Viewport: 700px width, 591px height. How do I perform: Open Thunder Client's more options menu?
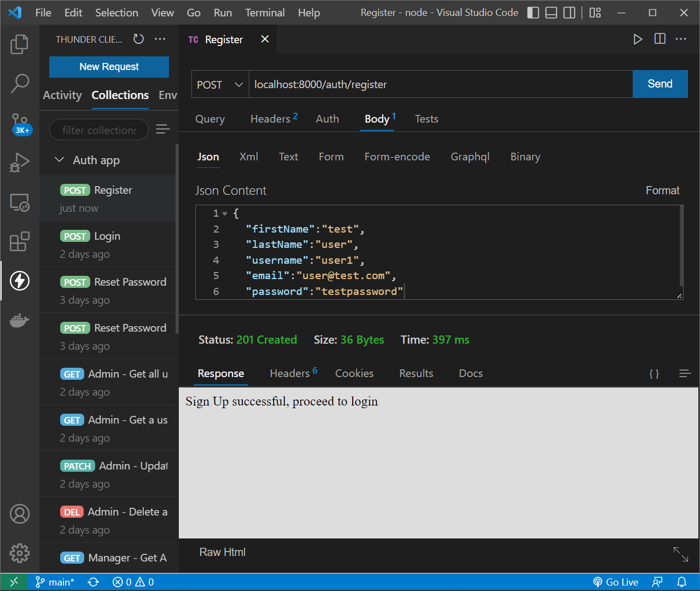(x=161, y=39)
